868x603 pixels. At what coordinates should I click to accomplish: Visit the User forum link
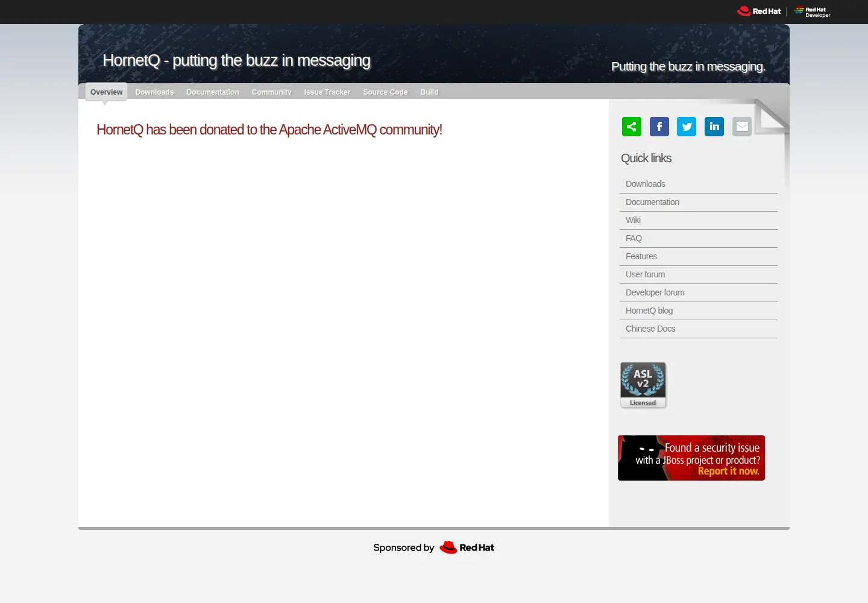tap(699, 274)
